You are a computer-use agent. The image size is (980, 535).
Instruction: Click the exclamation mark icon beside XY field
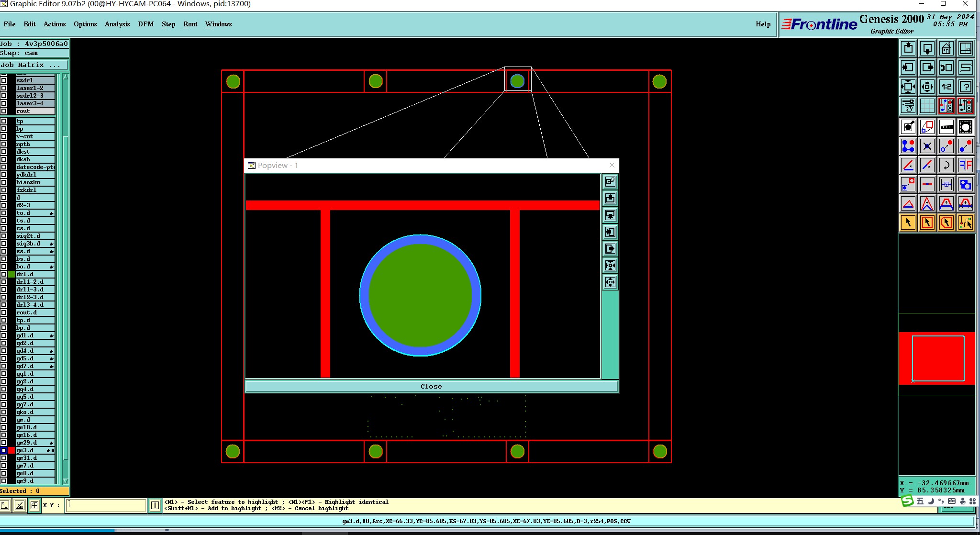(x=155, y=505)
